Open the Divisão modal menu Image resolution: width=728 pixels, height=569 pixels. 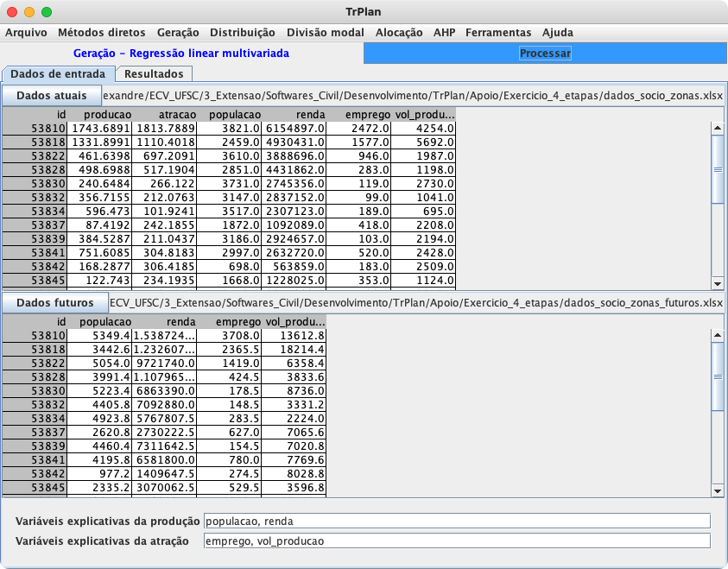325,33
